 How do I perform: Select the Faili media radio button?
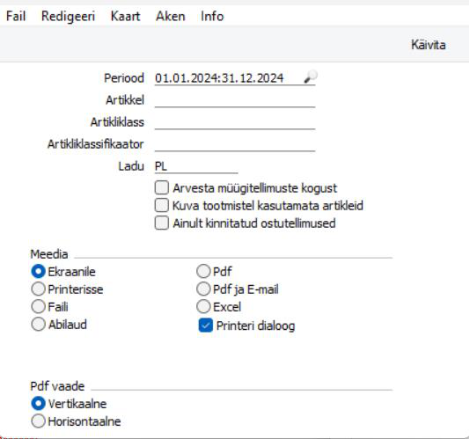coord(38,306)
